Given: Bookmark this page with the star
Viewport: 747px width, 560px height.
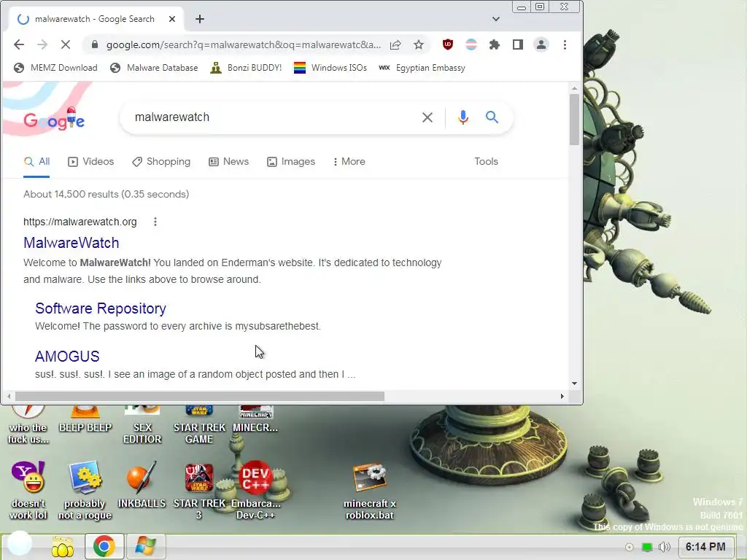Looking at the screenshot, I should tap(418, 44).
